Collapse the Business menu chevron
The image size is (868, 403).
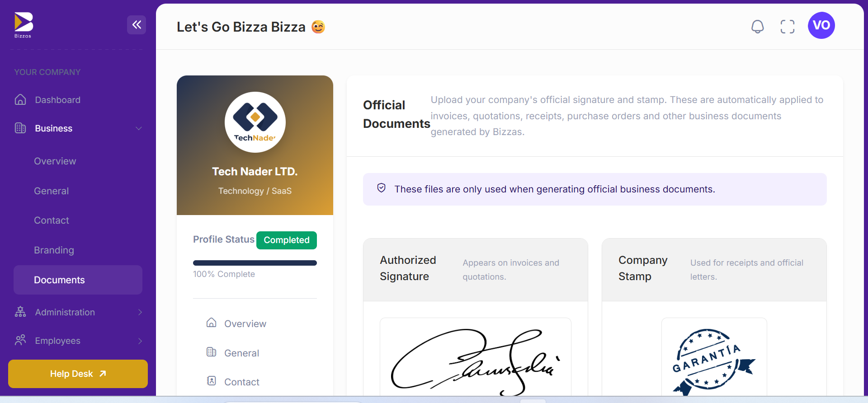click(x=139, y=128)
